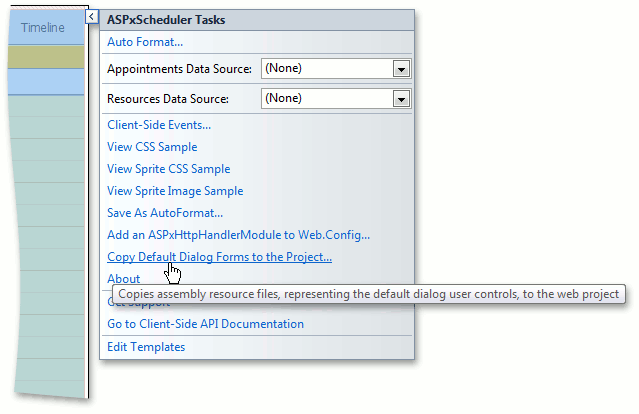Go to Client-Side API Documentation

[205, 324]
